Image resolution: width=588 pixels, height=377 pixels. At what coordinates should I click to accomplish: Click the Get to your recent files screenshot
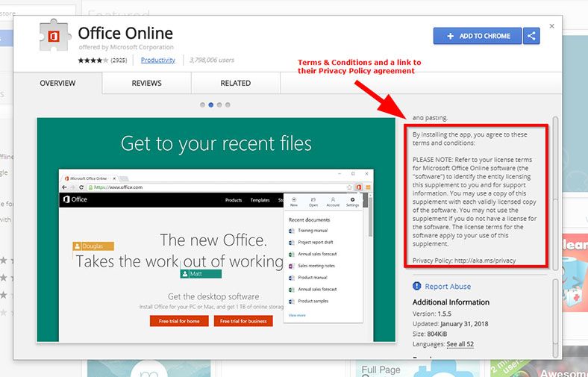[x=216, y=230]
